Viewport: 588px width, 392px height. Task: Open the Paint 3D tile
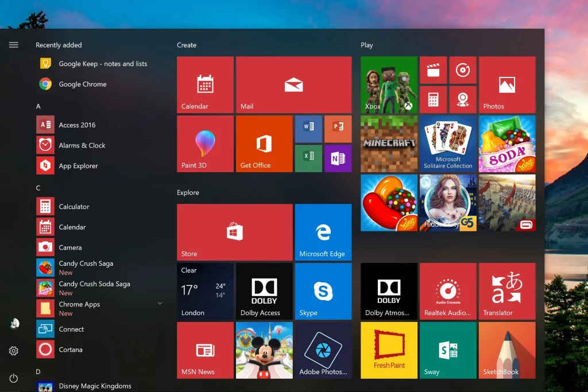[205, 143]
